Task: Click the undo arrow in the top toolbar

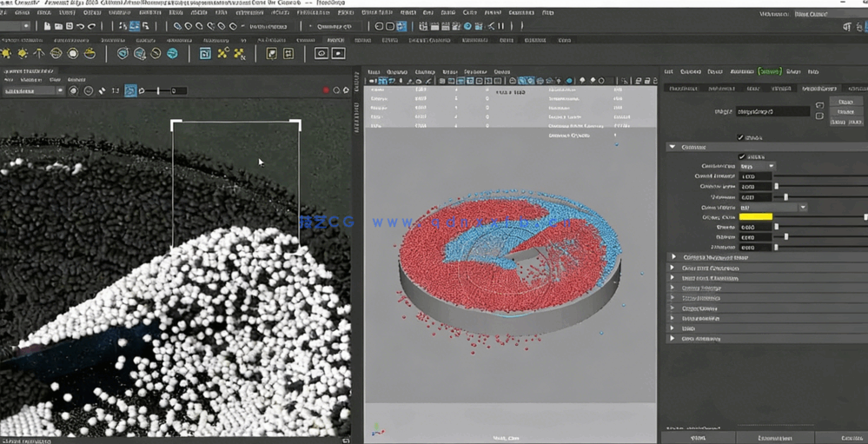Action: click(x=79, y=26)
